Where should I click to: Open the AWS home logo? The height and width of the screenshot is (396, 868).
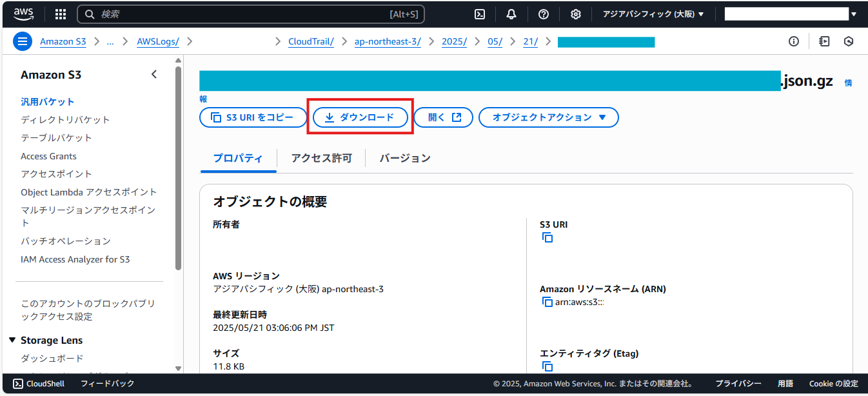coord(24,14)
